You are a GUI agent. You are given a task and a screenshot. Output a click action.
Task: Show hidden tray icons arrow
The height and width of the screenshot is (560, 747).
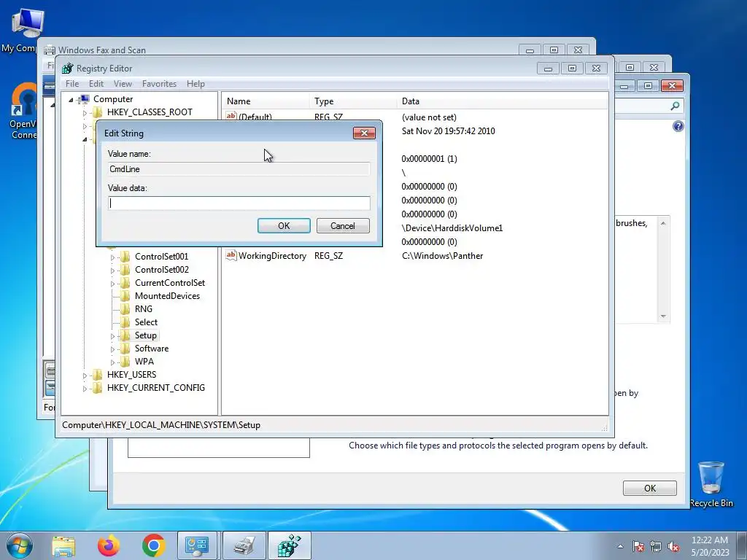(620, 546)
